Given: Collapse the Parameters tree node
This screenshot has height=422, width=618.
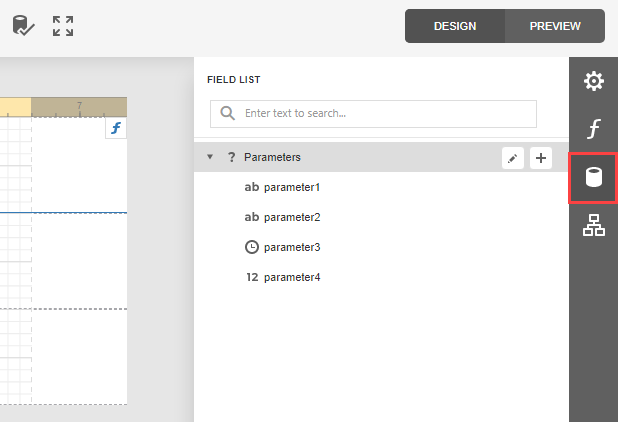Looking at the screenshot, I should click(x=210, y=157).
